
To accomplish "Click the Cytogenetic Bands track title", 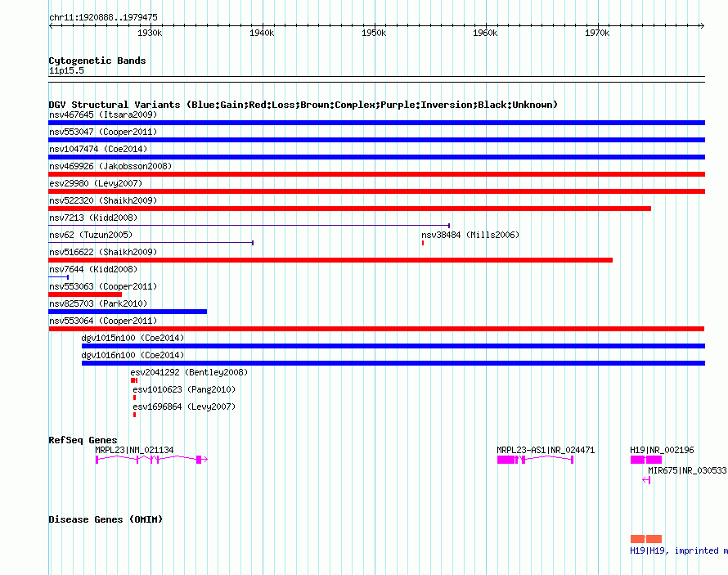I will [97, 61].
